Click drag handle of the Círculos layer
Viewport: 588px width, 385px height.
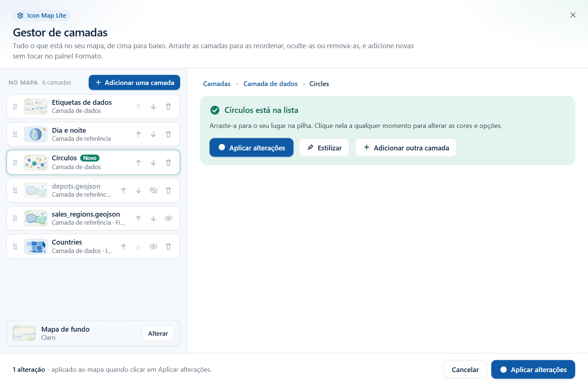pyautogui.click(x=15, y=163)
